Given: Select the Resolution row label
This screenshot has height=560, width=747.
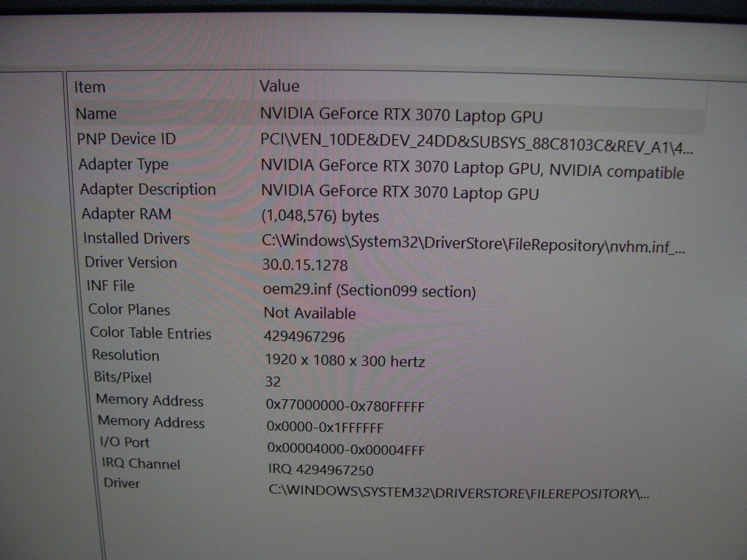Looking at the screenshot, I should pyautogui.click(x=126, y=355).
